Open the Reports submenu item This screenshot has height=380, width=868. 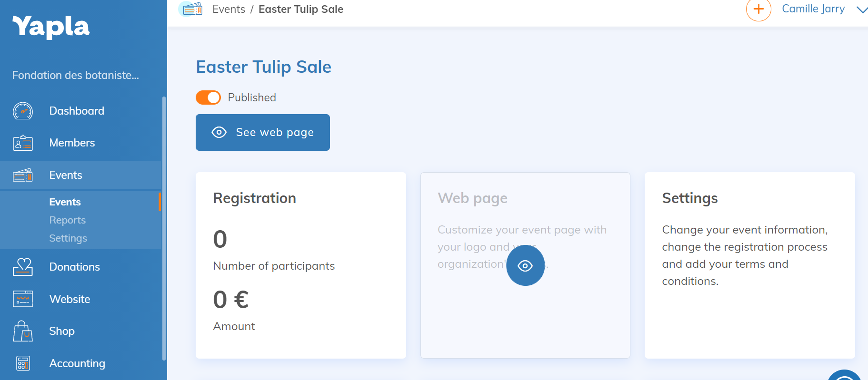click(x=68, y=220)
